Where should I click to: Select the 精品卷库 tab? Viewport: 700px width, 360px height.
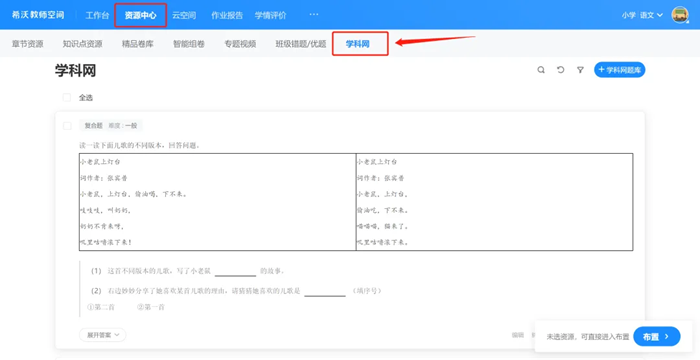(138, 44)
